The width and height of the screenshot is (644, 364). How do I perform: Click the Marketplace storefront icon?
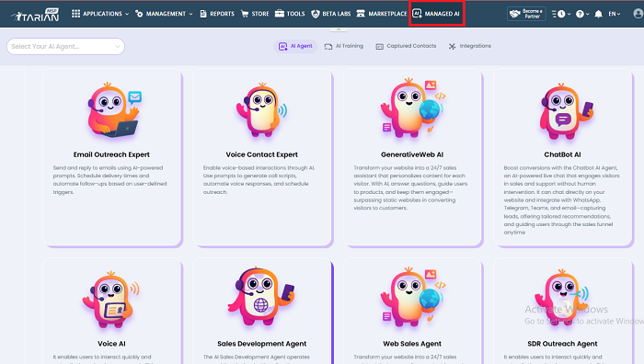coord(361,14)
